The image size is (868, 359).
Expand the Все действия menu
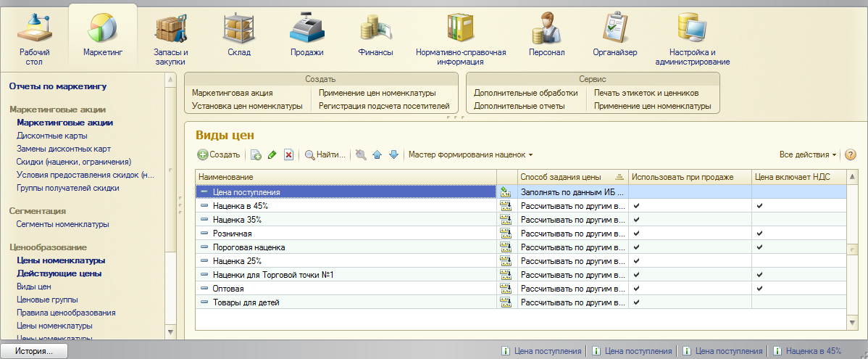[807, 154]
